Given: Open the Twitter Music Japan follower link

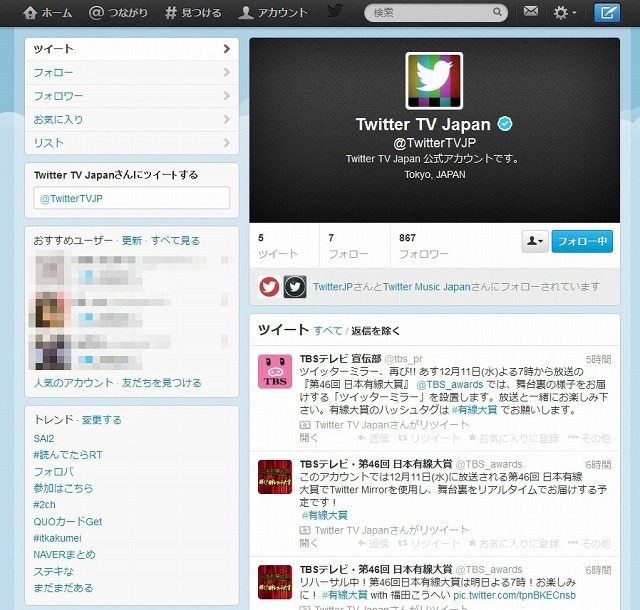Looking at the screenshot, I should point(427,287).
